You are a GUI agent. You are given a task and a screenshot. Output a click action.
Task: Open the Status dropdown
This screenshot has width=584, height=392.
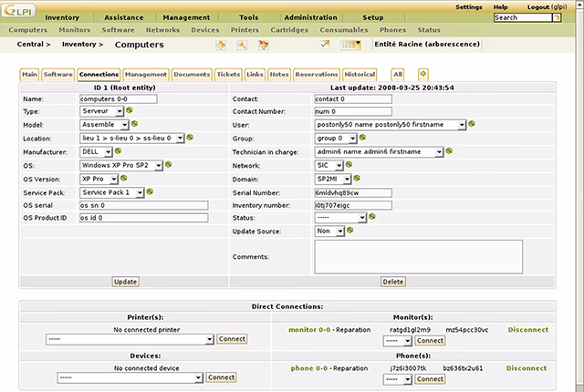pyautogui.click(x=340, y=218)
